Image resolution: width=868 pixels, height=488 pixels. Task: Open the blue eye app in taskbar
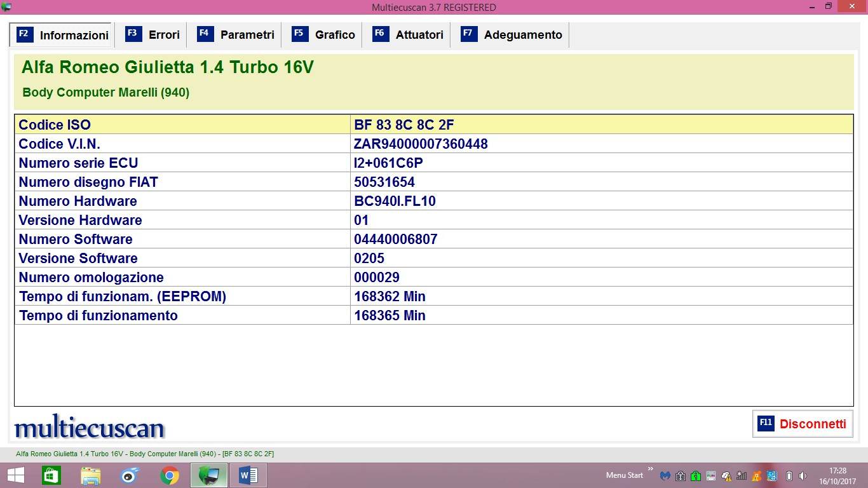(x=130, y=475)
